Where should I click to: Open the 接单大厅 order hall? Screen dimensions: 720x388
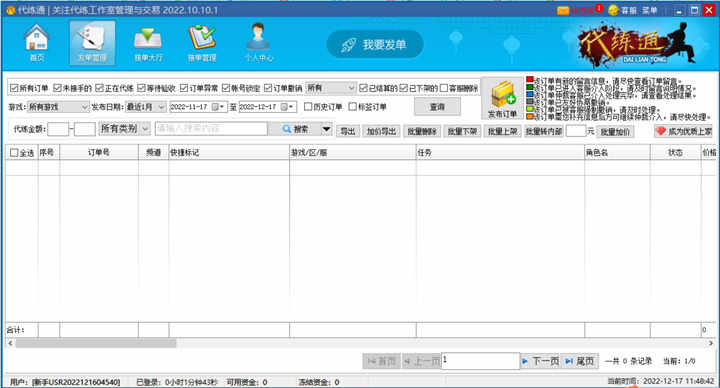coord(148,43)
